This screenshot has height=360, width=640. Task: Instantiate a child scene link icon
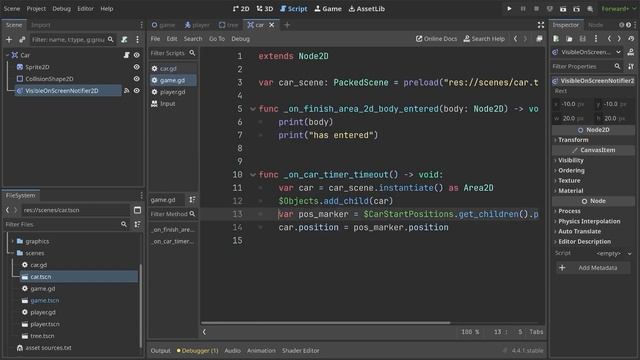(22, 40)
